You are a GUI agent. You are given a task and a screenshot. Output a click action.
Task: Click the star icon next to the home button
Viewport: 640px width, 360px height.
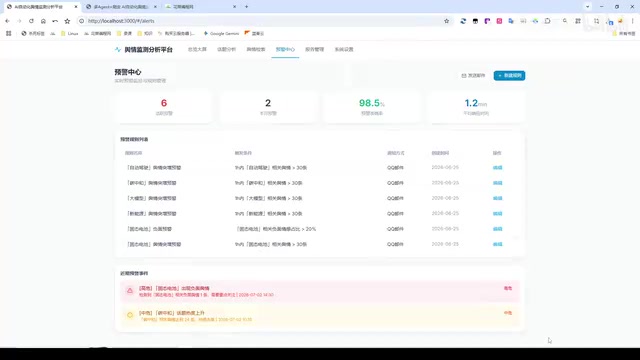[67, 21]
